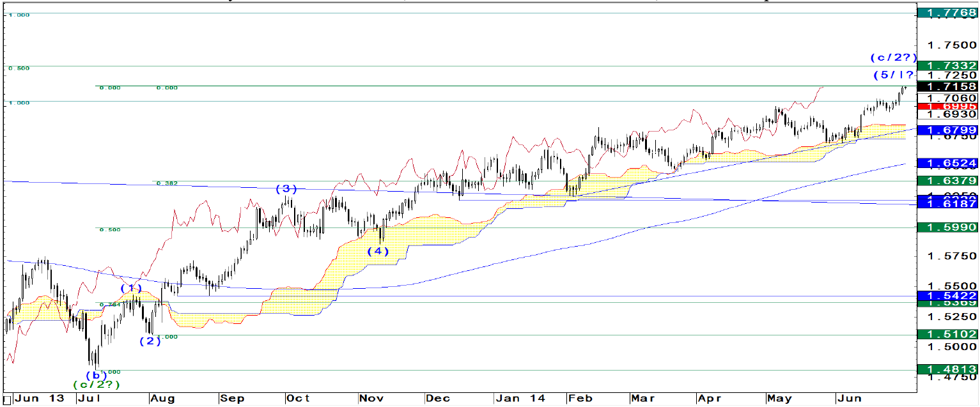
Task: Select the Oct marker on time axis
Action: (x=299, y=399)
